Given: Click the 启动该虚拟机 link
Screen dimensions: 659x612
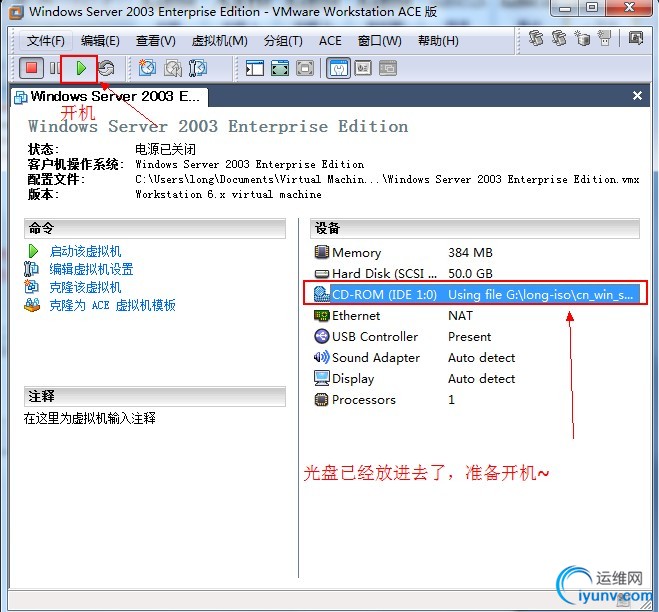Looking at the screenshot, I should 85,251.
